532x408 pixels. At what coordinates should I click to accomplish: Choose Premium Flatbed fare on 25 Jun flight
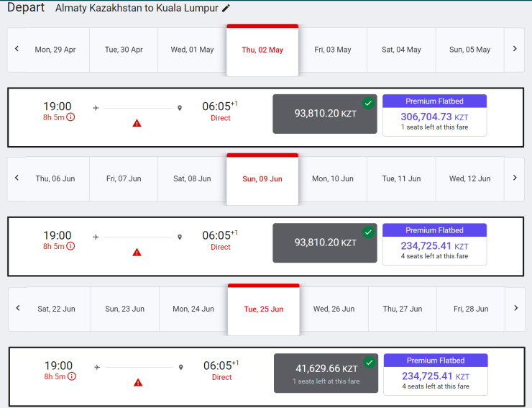(x=436, y=374)
